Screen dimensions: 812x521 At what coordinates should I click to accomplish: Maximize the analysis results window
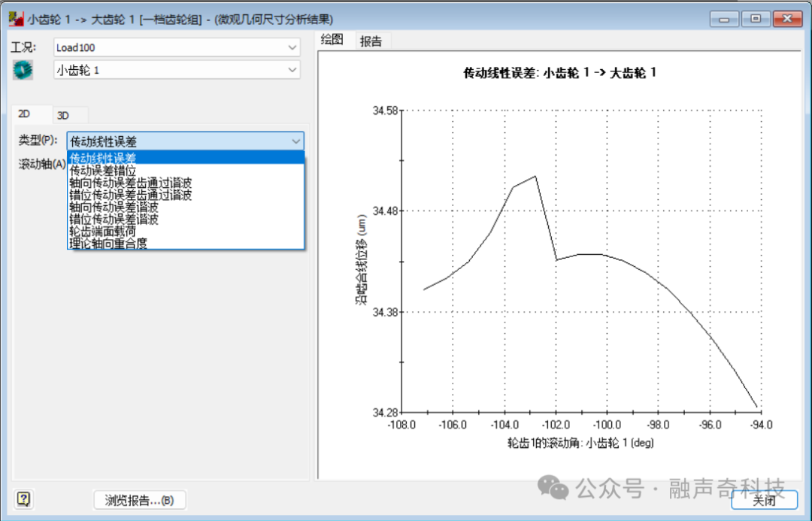[x=756, y=19]
